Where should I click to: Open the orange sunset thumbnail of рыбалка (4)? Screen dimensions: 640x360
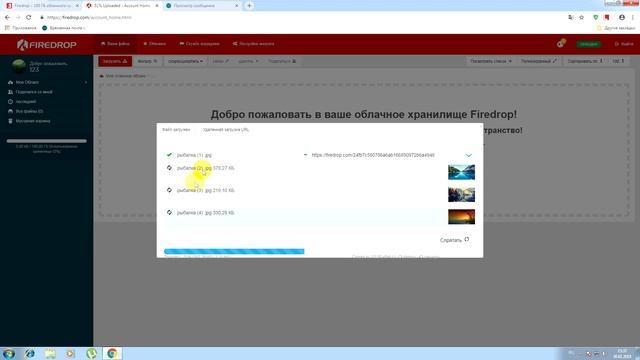tap(461, 217)
